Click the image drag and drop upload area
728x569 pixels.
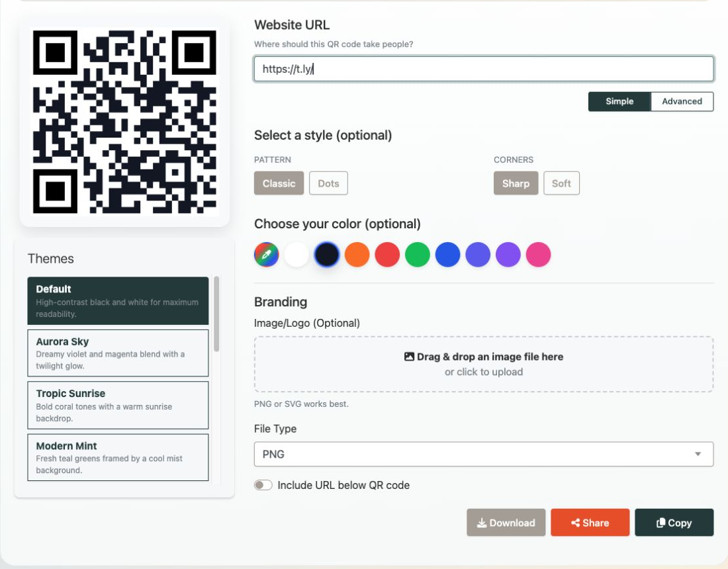[483, 365]
